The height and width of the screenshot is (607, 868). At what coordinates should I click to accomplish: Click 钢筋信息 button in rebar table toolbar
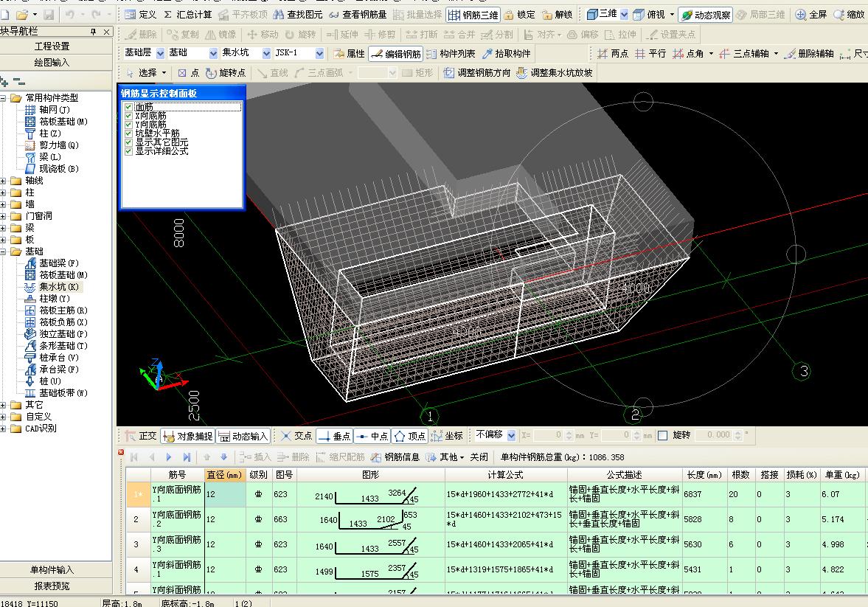click(x=395, y=457)
